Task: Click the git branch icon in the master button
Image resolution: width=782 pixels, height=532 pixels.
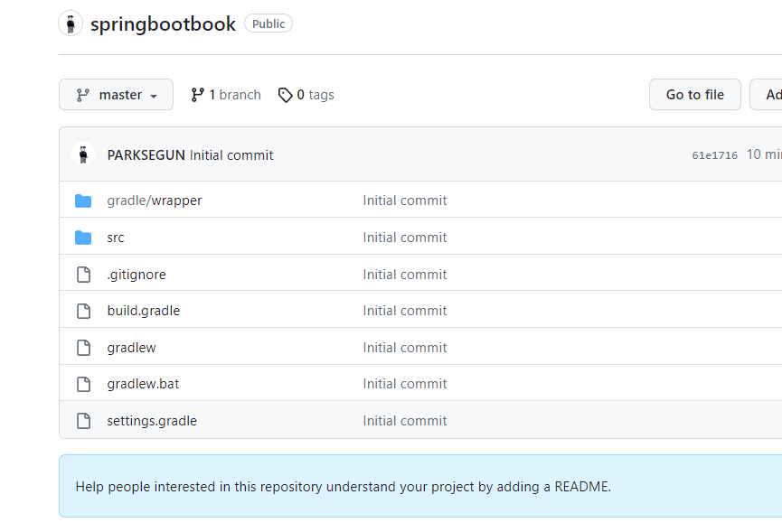Action: click(83, 95)
